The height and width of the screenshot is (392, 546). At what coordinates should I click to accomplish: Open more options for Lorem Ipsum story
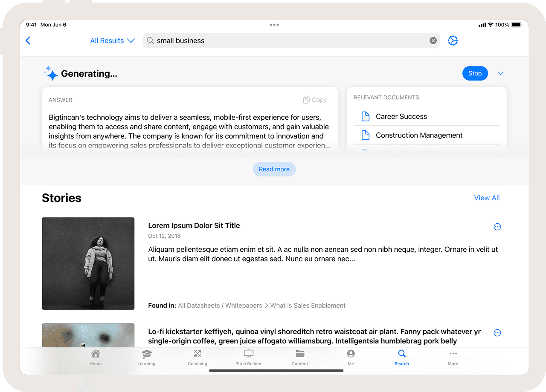[497, 227]
